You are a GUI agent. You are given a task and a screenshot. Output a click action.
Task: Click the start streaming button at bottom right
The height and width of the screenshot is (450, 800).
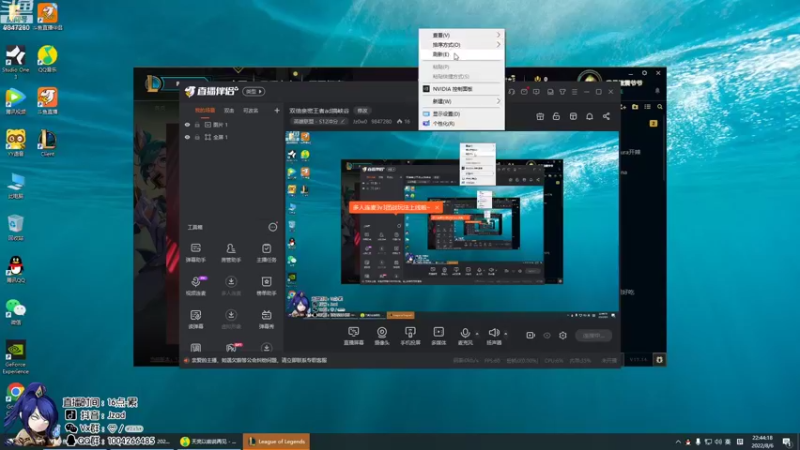[x=593, y=335]
